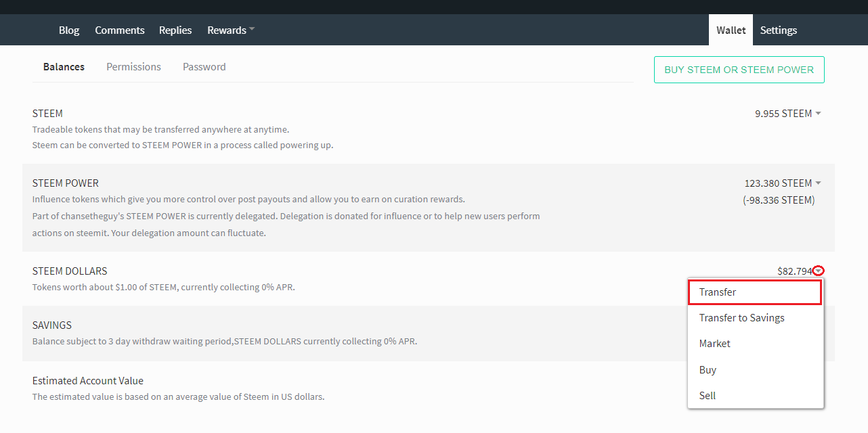Expand the 9.955 STEEM balance dropdown
This screenshot has height=433, width=868.
(788, 113)
